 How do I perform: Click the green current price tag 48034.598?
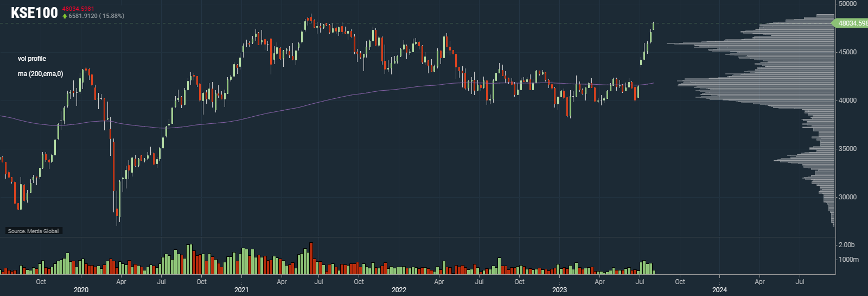click(851, 23)
